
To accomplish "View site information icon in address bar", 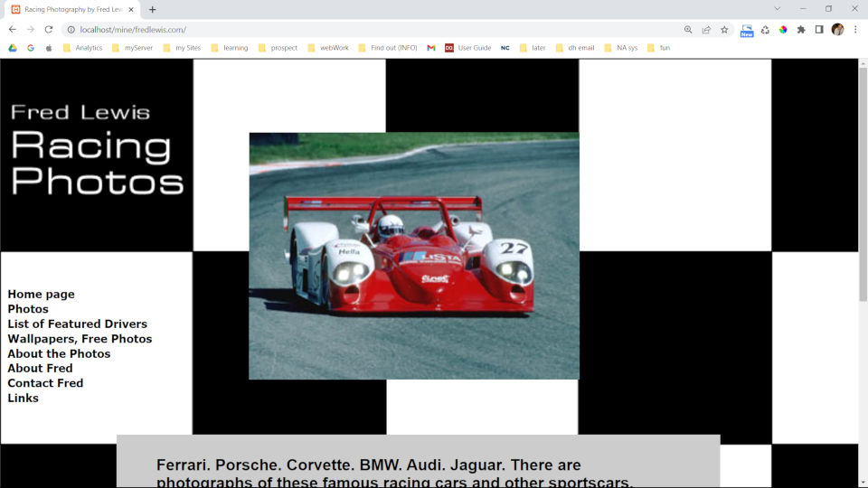I will coord(71,30).
